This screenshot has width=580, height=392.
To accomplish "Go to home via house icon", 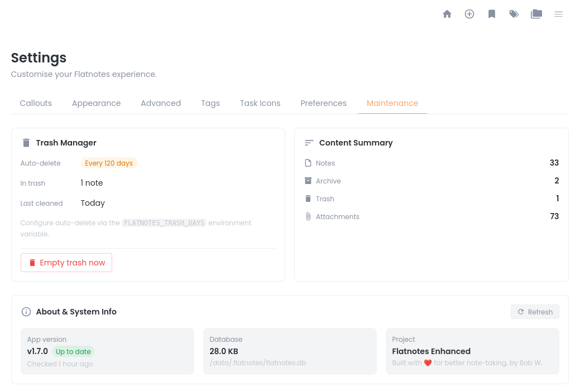I will [447, 14].
